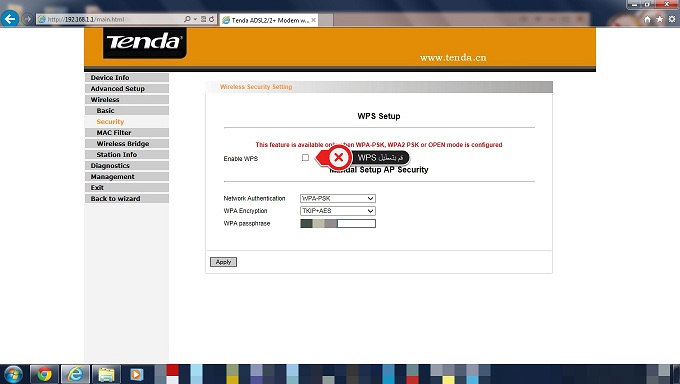Open Windows Explorer folder from taskbar
This screenshot has height=384, width=680.
tap(106, 374)
